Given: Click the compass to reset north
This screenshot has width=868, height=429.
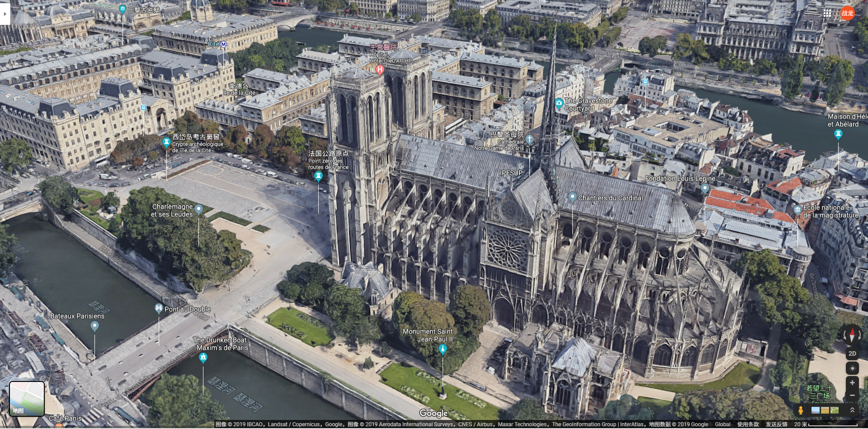Looking at the screenshot, I should tap(852, 335).
